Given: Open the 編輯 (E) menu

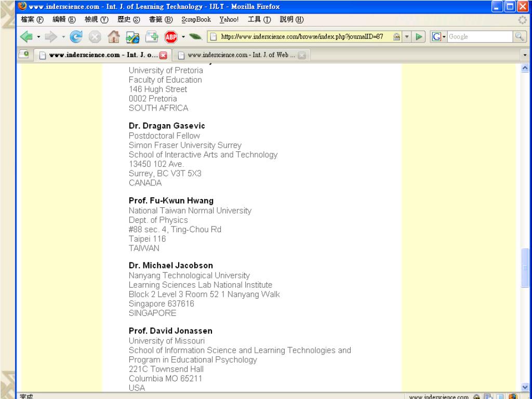Looking at the screenshot, I should pos(64,20).
